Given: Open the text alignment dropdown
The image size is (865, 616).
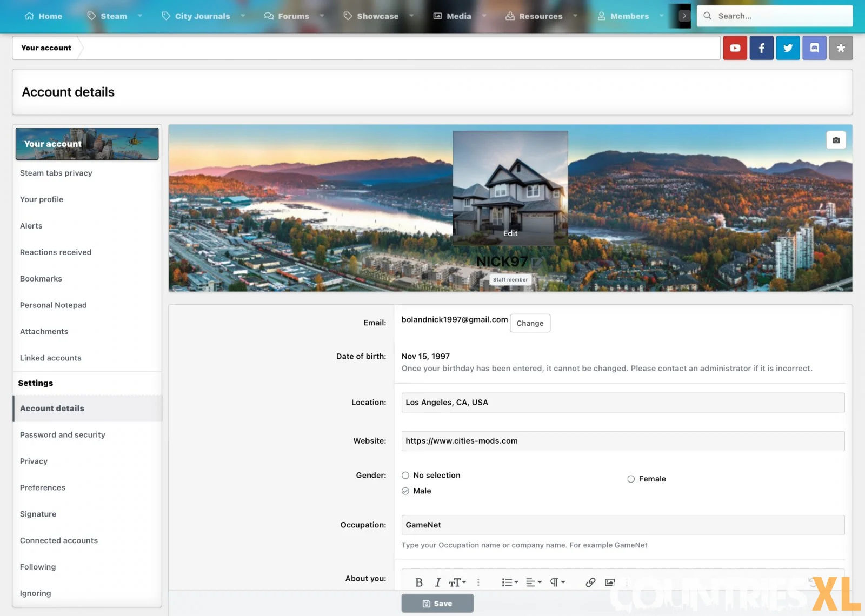Looking at the screenshot, I should (534, 582).
